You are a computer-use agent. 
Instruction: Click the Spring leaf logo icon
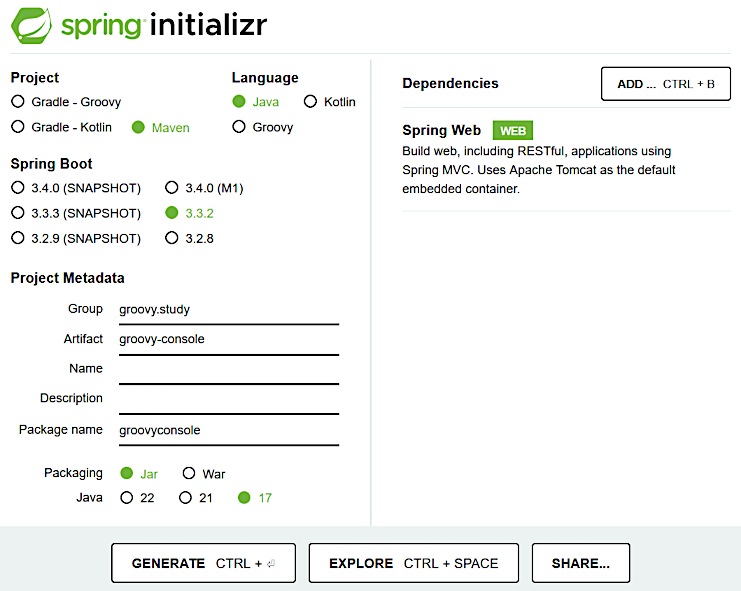[32, 26]
